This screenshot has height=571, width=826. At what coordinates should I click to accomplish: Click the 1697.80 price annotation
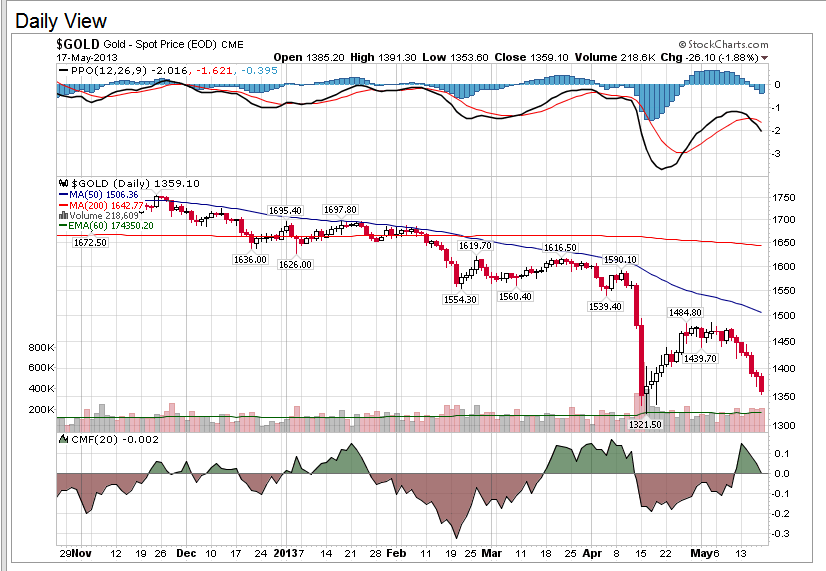(x=340, y=210)
